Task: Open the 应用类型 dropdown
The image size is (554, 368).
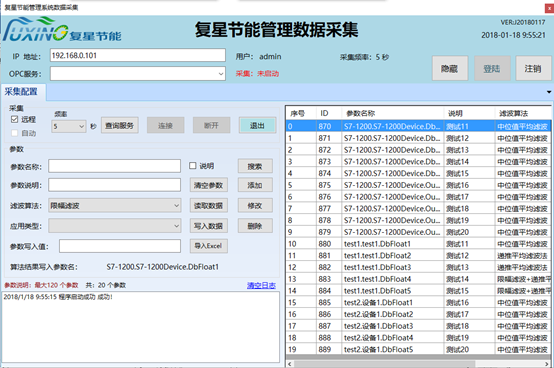Action: [114, 226]
